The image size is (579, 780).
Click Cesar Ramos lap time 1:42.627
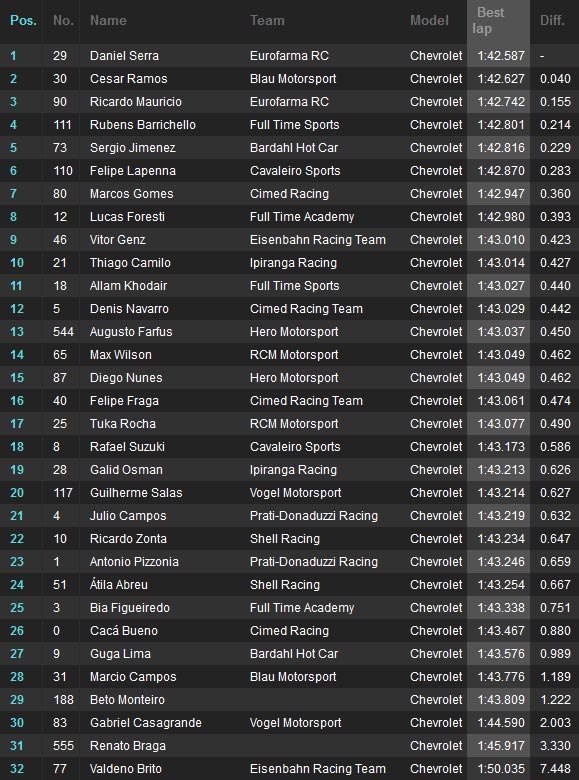501,79
